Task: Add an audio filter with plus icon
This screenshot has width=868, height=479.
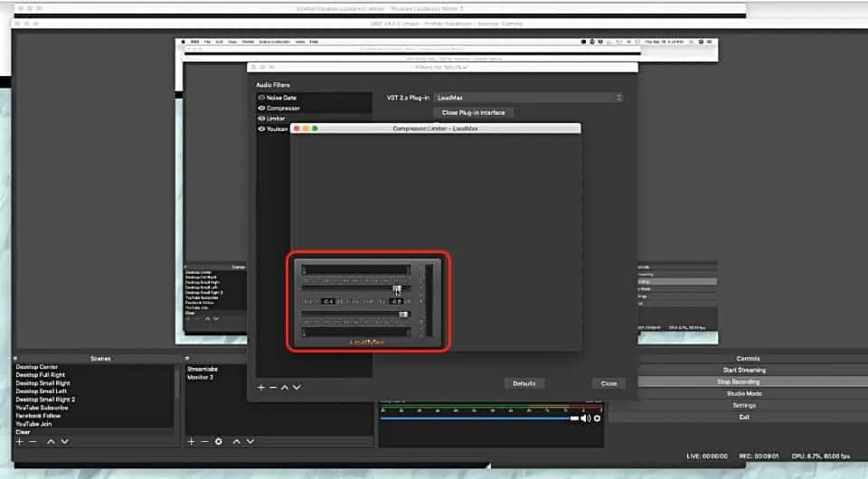Action: click(260, 387)
